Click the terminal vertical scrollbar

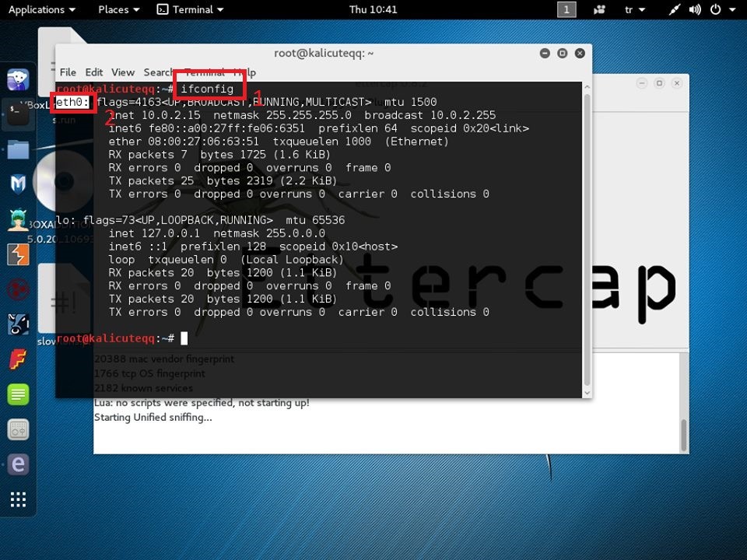[587, 240]
